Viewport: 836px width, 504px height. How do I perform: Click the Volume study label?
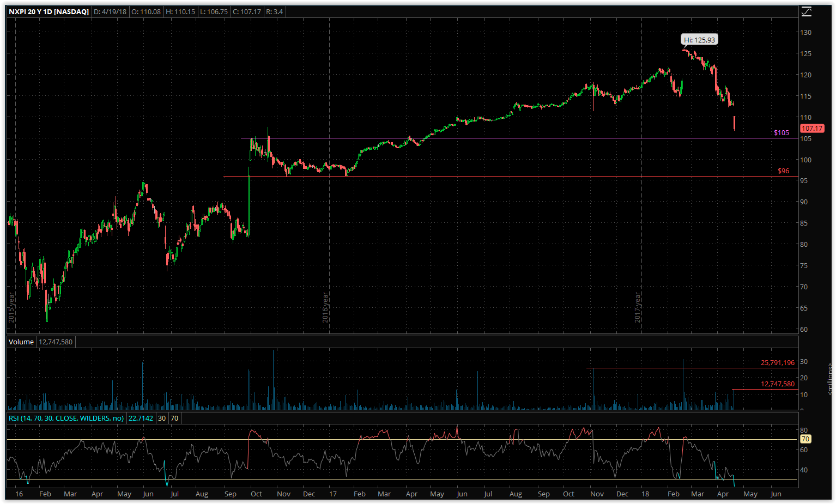21,342
